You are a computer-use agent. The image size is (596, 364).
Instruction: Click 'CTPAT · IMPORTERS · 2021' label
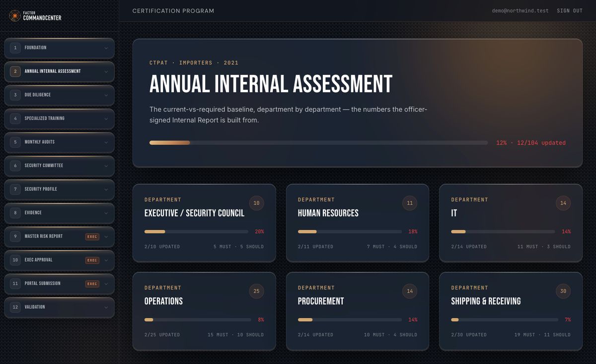point(194,63)
